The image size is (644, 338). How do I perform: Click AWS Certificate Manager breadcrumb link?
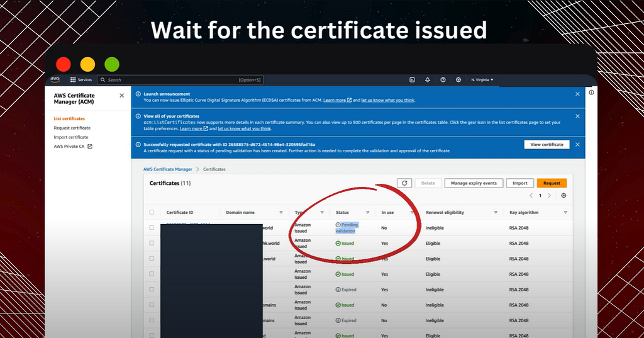click(167, 169)
